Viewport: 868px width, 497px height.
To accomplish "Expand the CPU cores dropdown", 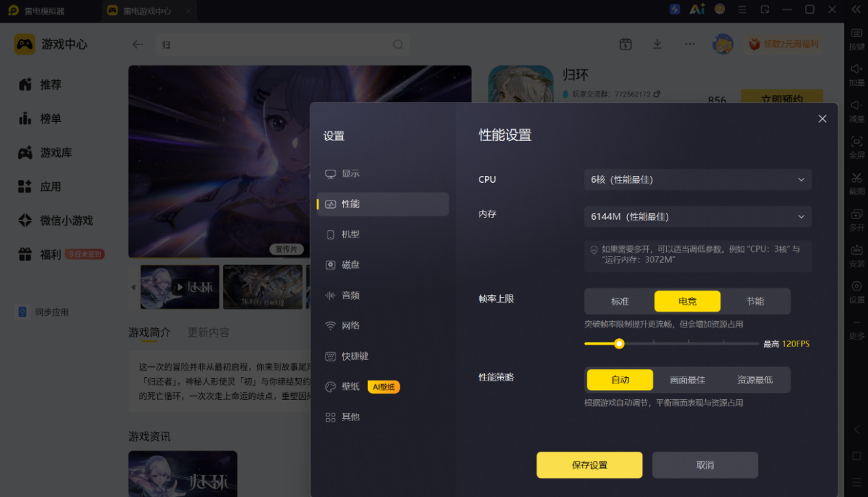I will (x=698, y=179).
